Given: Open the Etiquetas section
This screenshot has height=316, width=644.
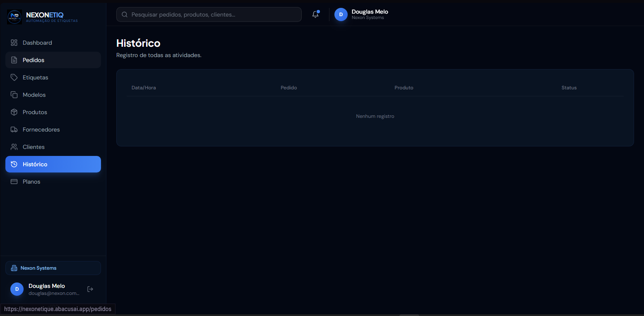Looking at the screenshot, I should (x=53, y=77).
